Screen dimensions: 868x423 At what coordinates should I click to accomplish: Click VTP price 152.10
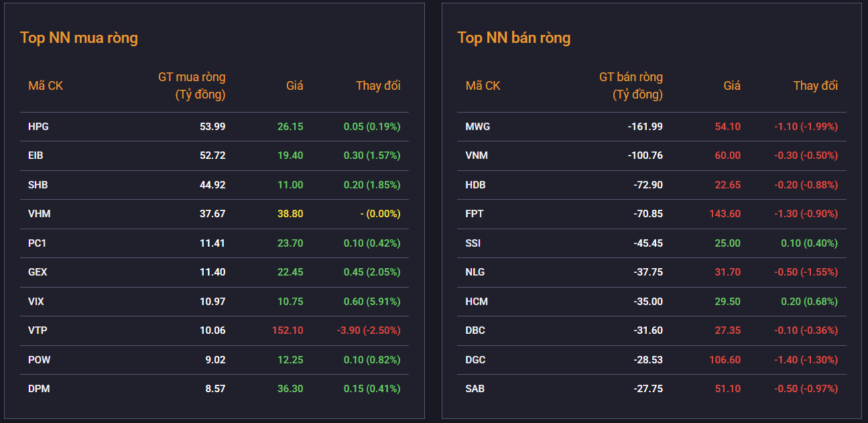click(x=288, y=330)
